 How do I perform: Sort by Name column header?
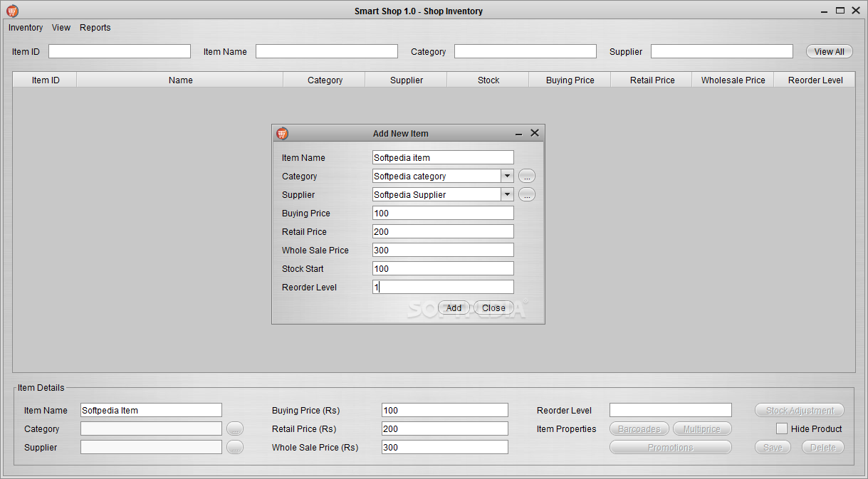(x=180, y=80)
